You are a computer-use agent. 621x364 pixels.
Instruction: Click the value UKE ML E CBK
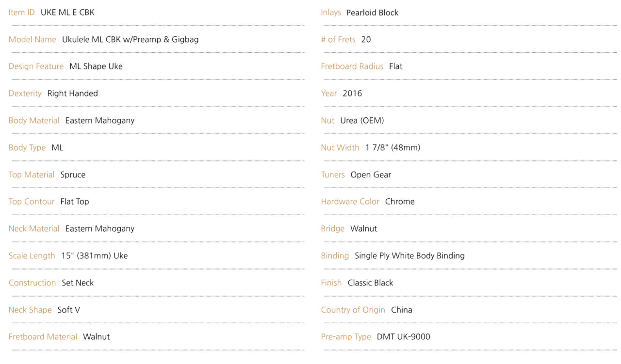(67, 13)
